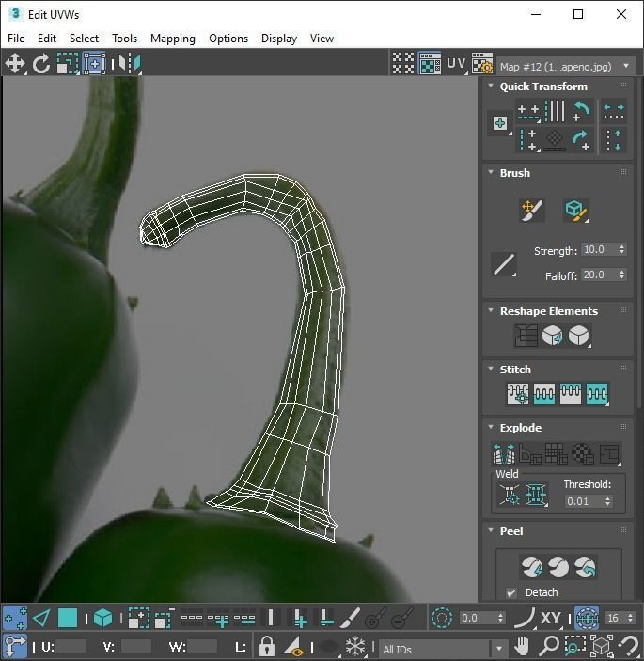Collapse the Quick Transform rollout
The image size is (644, 661).
(x=491, y=86)
